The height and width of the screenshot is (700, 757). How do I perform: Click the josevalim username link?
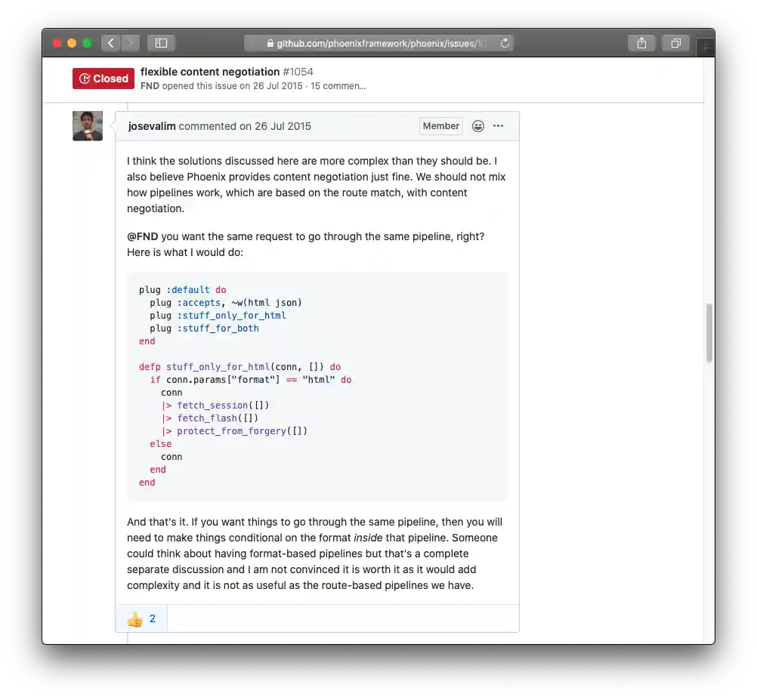151,126
